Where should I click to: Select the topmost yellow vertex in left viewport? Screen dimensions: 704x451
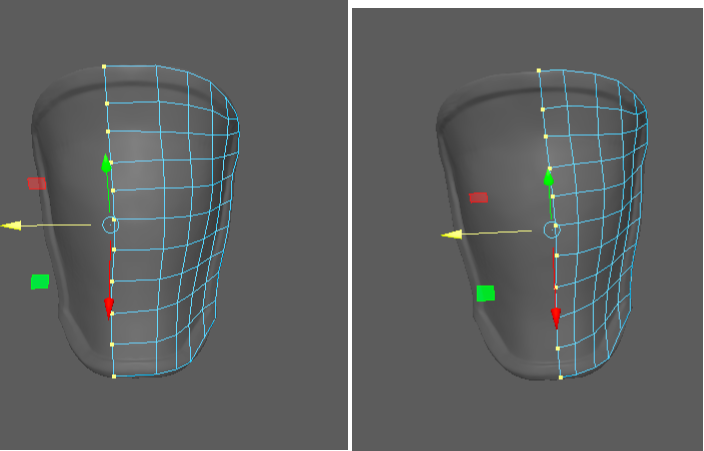[104, 66]
